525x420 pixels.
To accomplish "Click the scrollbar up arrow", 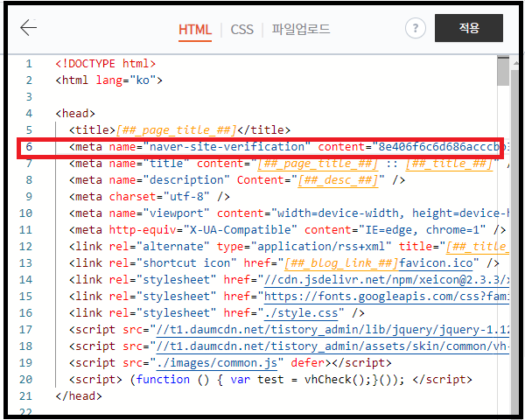I will click(515, 63).
